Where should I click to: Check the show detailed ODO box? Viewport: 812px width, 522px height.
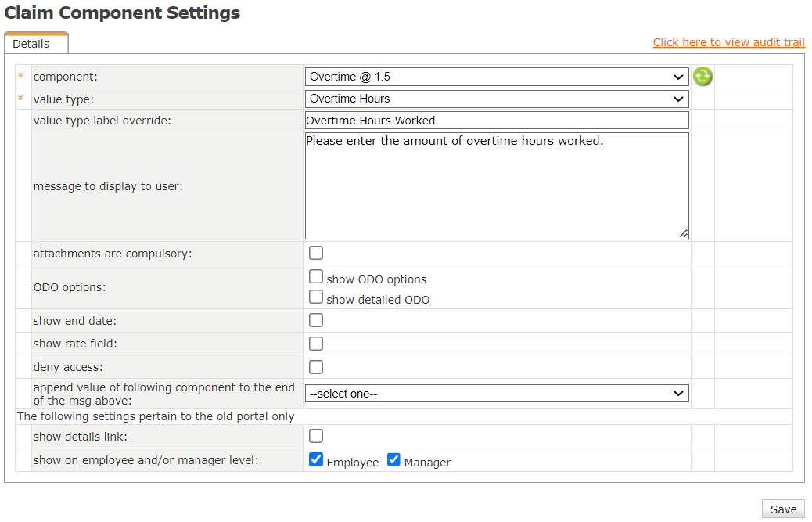[x=316, y=297]
